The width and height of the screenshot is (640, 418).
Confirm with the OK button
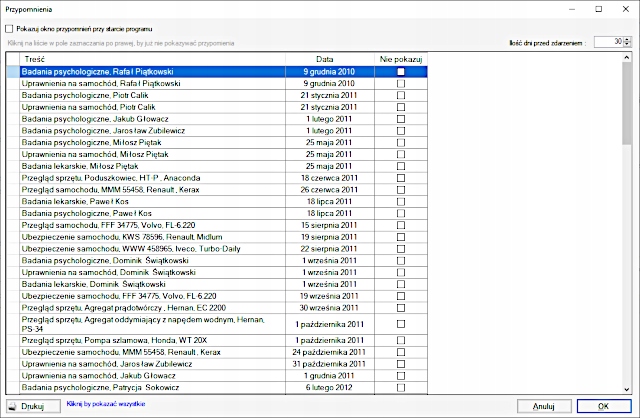coord(604,406)
